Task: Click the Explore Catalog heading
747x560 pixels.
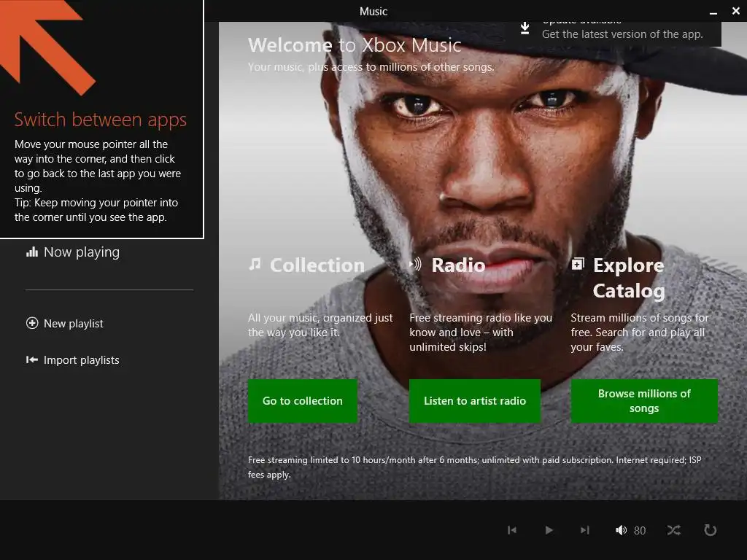Action: coord(629,278)
